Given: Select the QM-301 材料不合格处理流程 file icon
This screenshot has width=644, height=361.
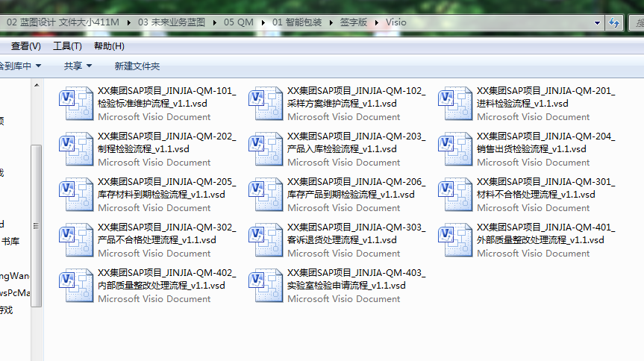Looking at the screenshot, I should [454, 194].
